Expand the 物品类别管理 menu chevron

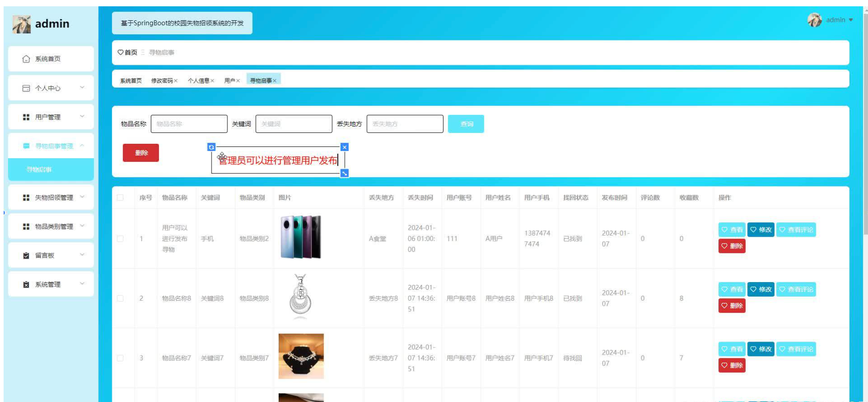[82, 225]
